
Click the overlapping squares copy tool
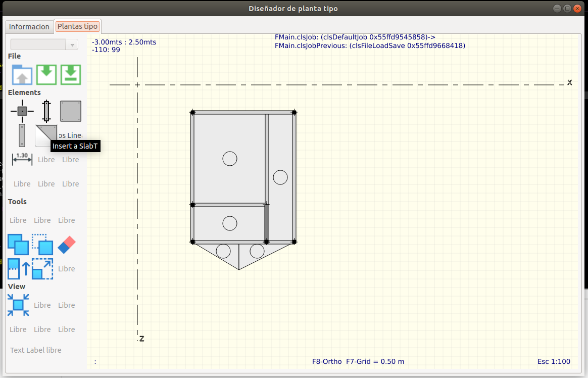click(x=18, y=245)
